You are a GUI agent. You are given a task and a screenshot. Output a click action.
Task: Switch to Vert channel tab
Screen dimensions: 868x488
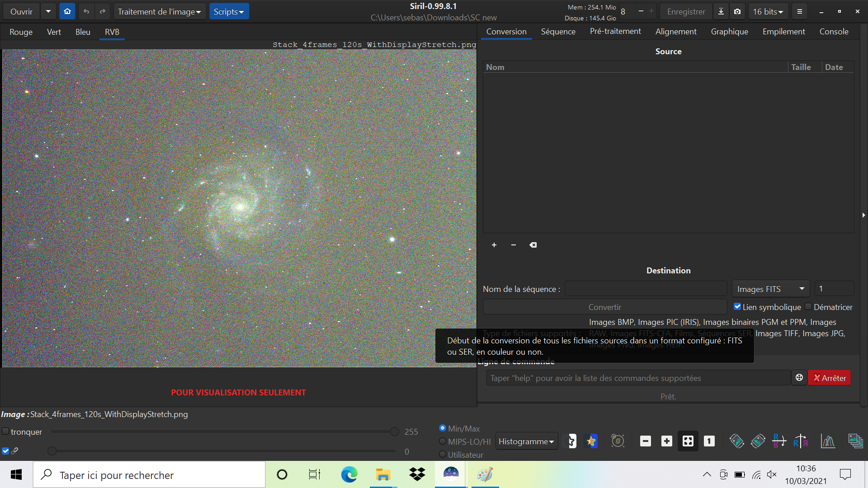54,32
